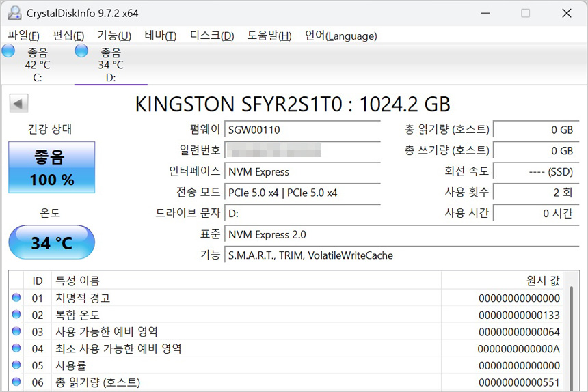Open the 테마(T) menu
The width and height of the screenshot is (588, 392).
(160, 36)
